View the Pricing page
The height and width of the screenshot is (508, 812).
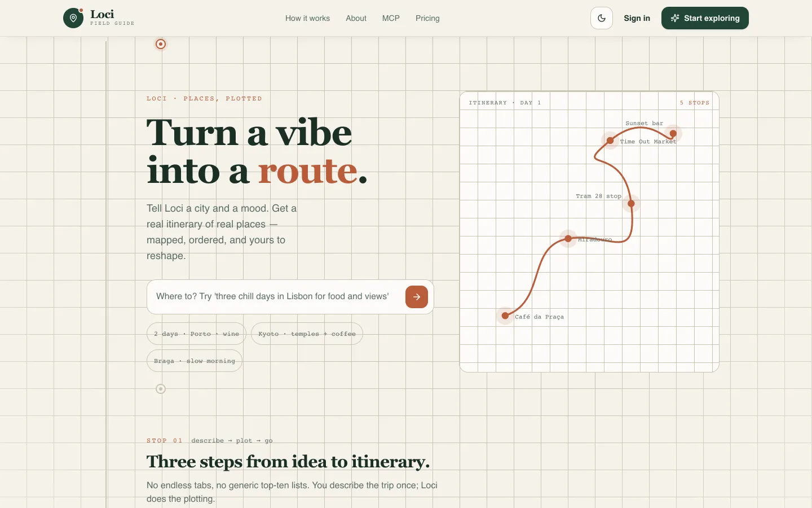coord(427,18)
